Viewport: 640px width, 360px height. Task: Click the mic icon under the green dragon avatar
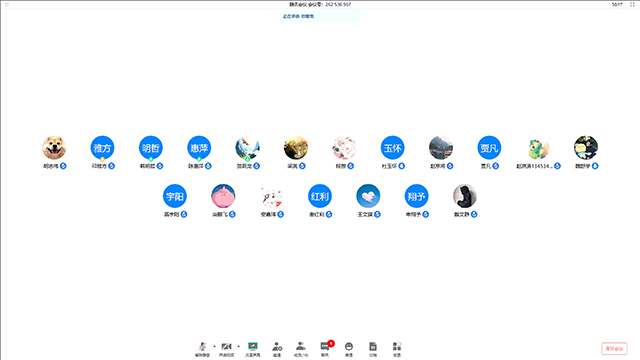pyautogui.click(x=558, y=166)
